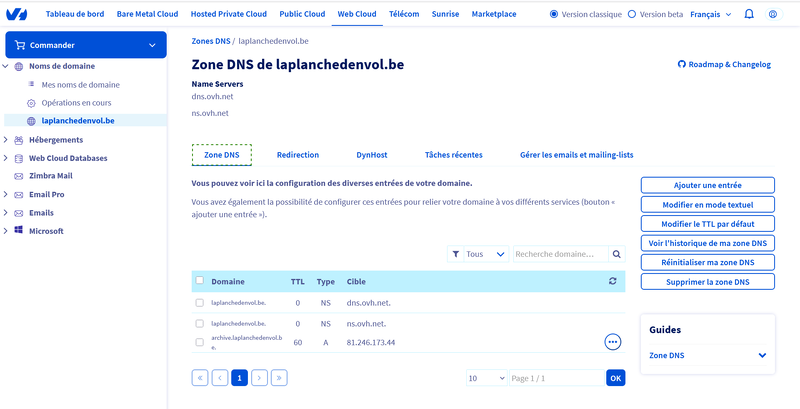Click the Supprimer la zone DNS button
This screenshot has width=800, height=409.
coord(708,282)
